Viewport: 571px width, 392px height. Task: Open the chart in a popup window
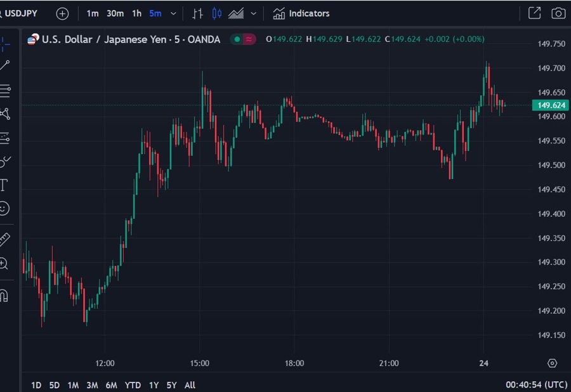534,13
